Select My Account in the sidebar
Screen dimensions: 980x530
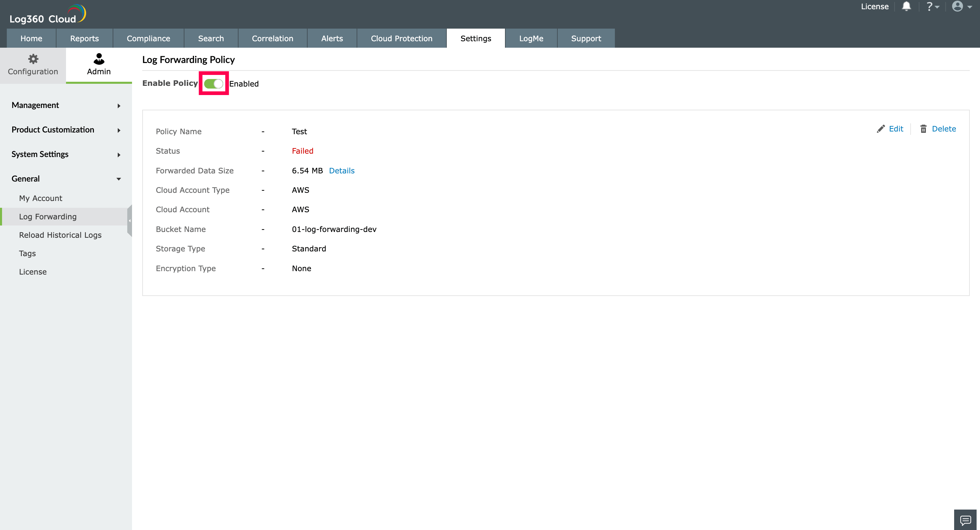tap(40, 198)
